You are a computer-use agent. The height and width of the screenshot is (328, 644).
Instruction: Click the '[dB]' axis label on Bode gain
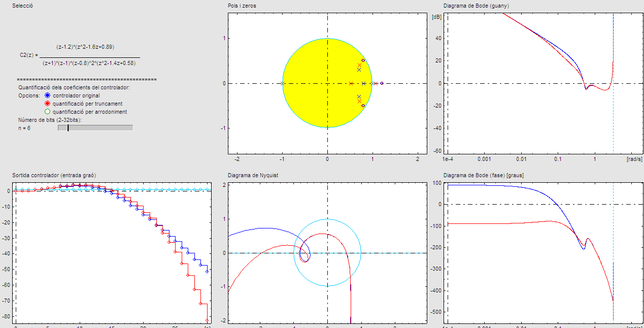[436, 17]
